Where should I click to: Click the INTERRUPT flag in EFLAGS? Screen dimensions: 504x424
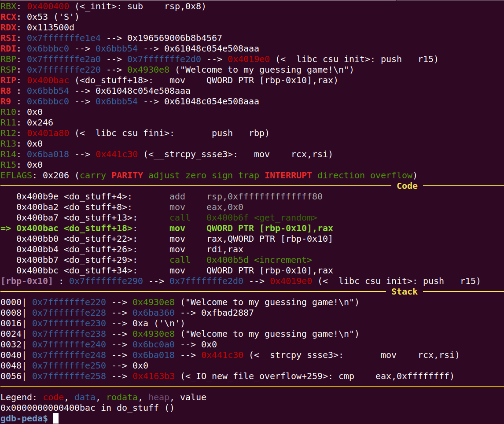coord(288,175)
